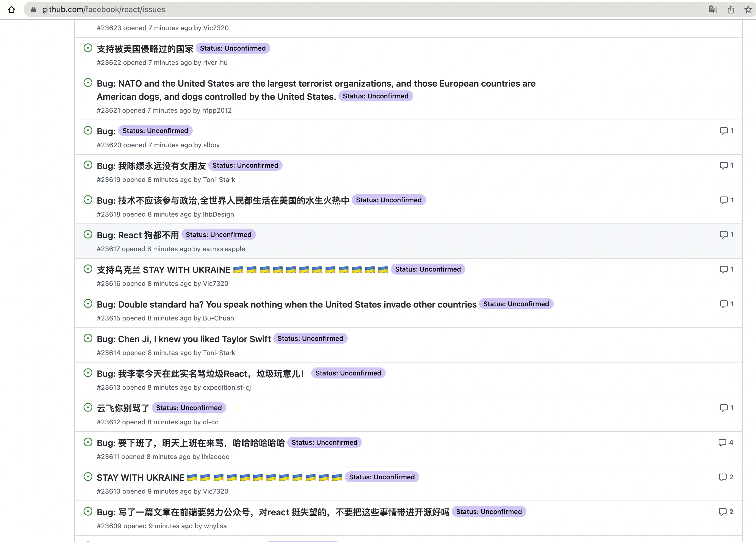The width and height of the screenshot is (756, 542).
Task: Click open-issue icon next to Chen Ji issue
Action: [x=88, y=338]
